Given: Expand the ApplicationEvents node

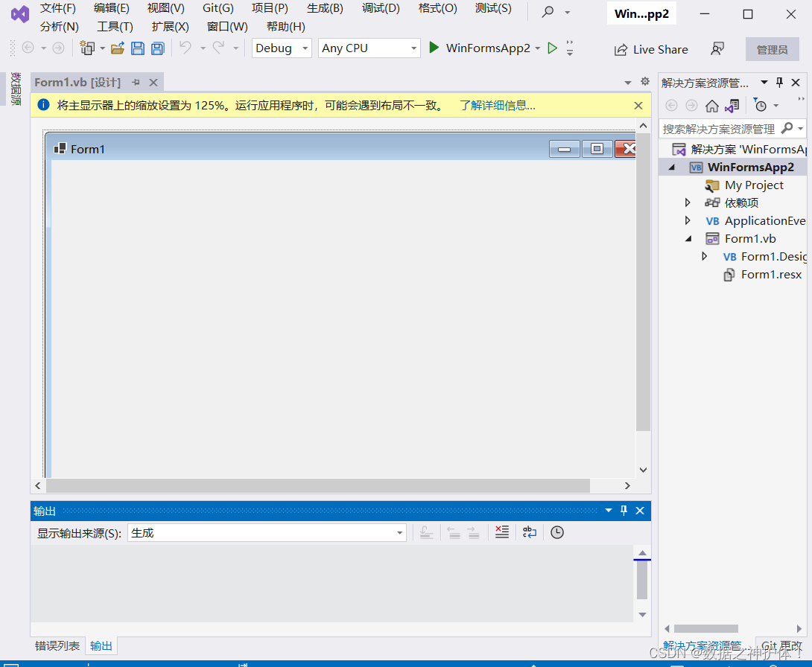Looking at the screenshot, I should tap(687, 220).
